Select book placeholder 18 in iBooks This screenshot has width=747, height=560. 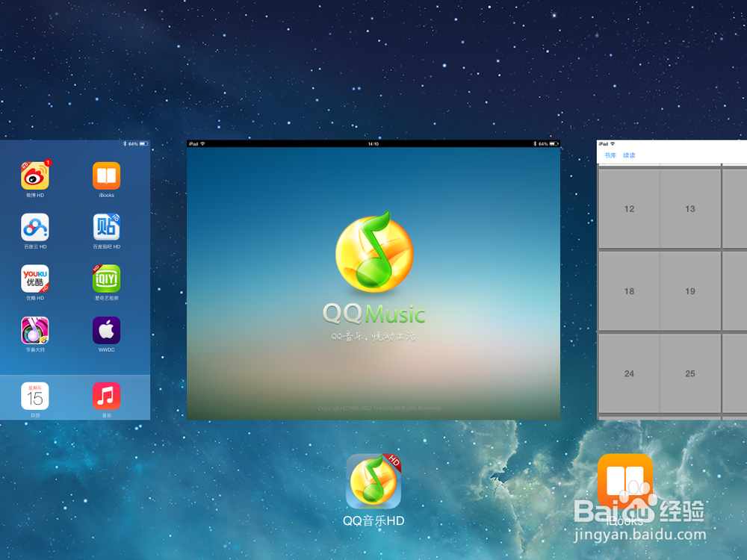629,291
